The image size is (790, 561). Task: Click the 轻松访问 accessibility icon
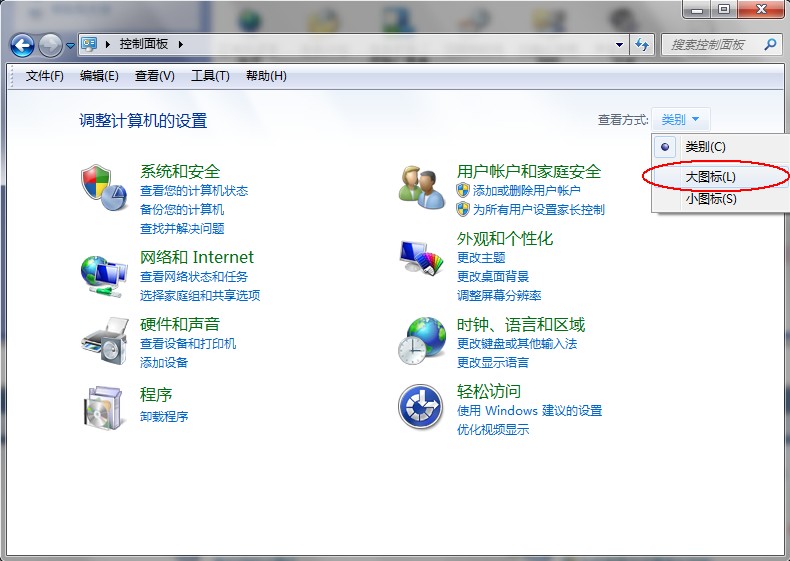point(421,406)
